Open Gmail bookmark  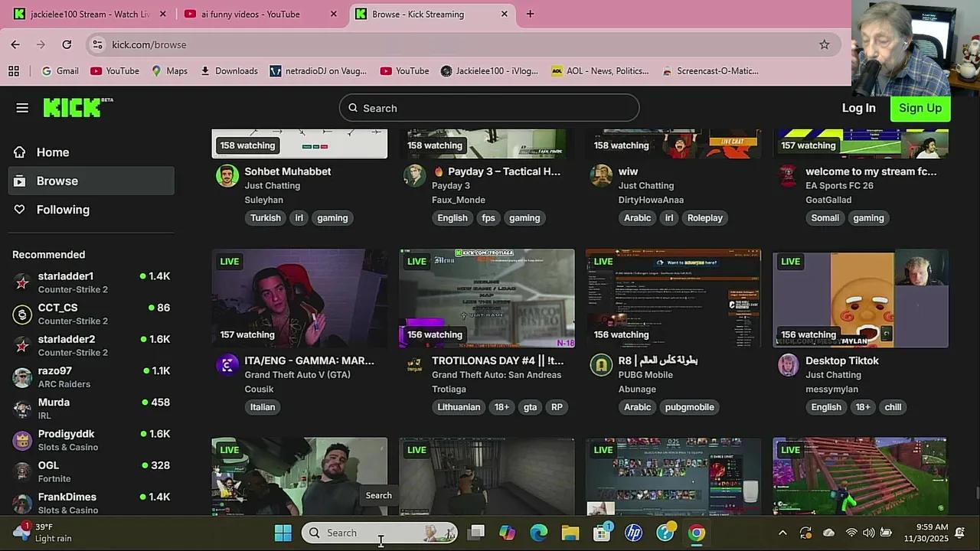(60, 70)
